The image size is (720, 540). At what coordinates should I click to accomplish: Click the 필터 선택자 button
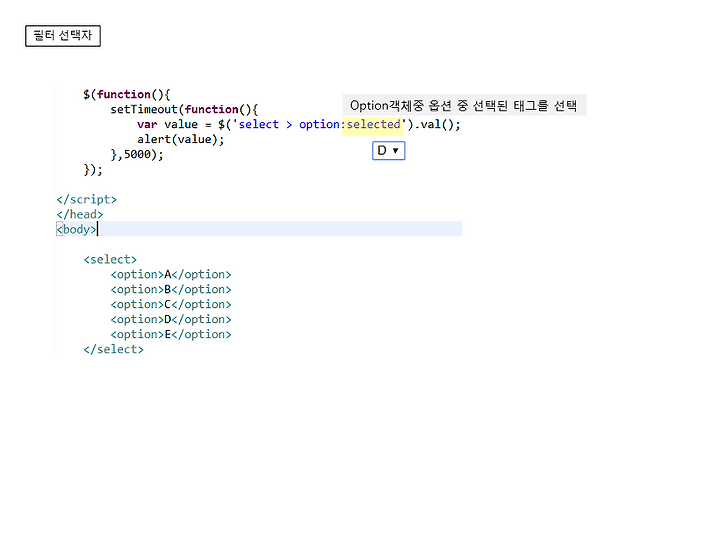(x=63, y=36)
